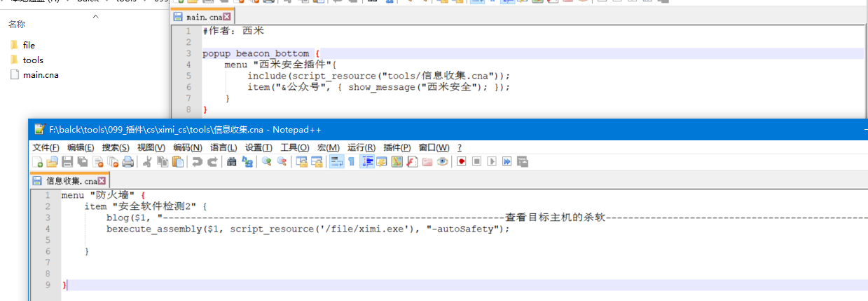The image size is (868, 301).
Task: Click the Zoom In magnifier icon
Action: pyautogui.click(x=267, y=162)
